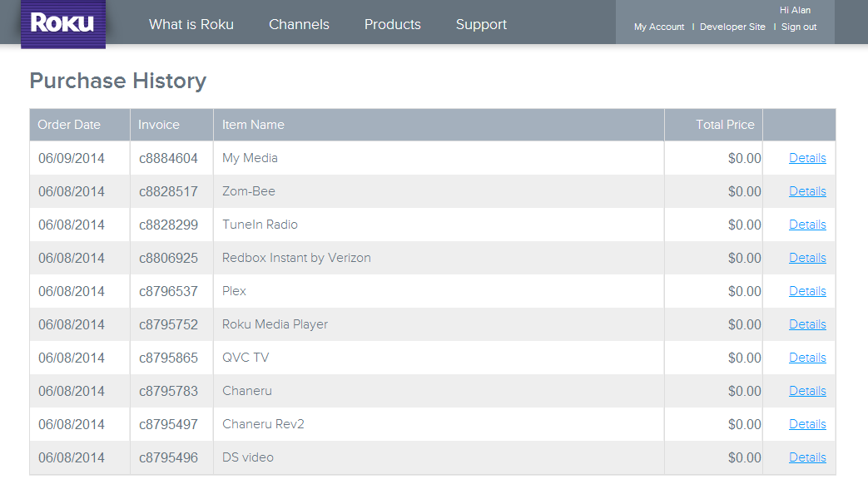Click the Hi Alan greeting
Image resolution: width=868 pixels, height=494 pixels.
point(795,10)
